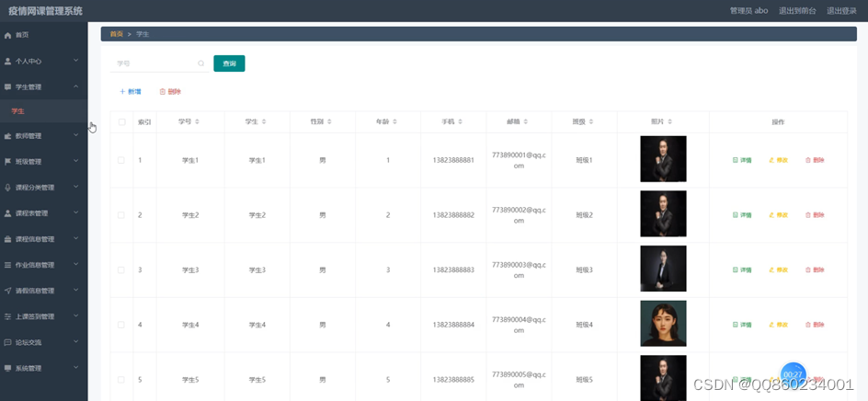868x401 pixels.
Task: Click the flag icon for 班级管理
Action: (7, 162)
